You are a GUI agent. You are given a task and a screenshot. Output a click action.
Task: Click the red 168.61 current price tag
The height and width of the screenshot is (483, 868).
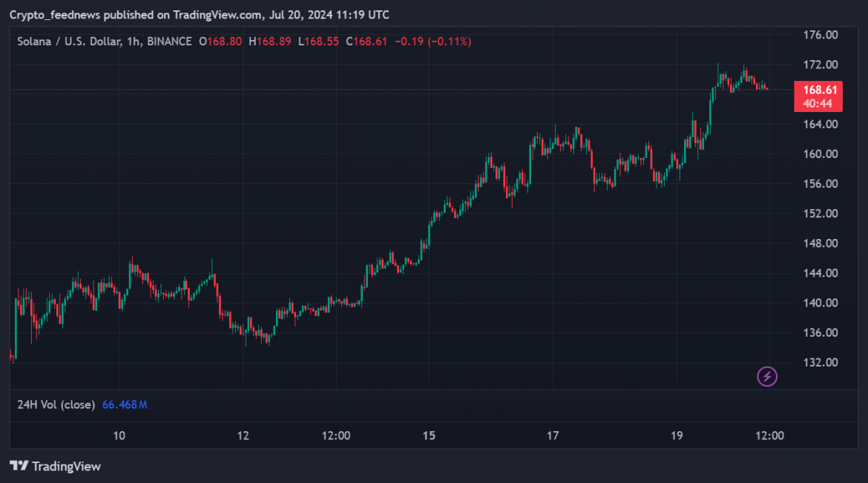pyautogui.click(x=818, y=90)
